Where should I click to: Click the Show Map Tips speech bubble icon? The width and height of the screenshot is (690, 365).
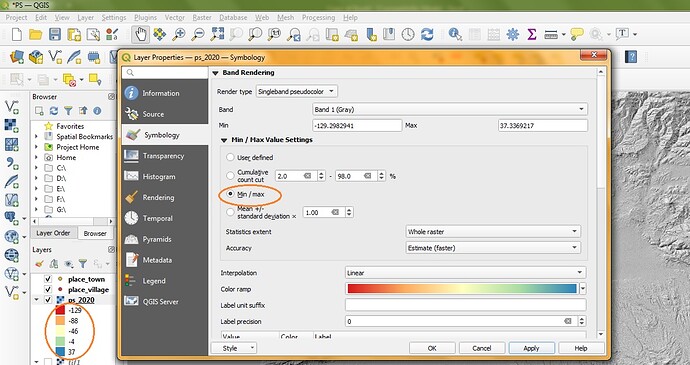coord(577,34)
